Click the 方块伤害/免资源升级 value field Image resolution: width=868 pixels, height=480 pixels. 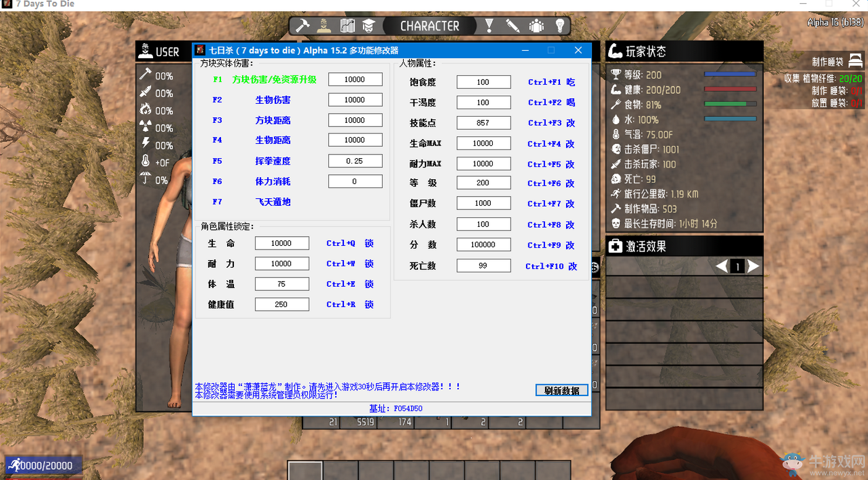click(x=355, y=79)
